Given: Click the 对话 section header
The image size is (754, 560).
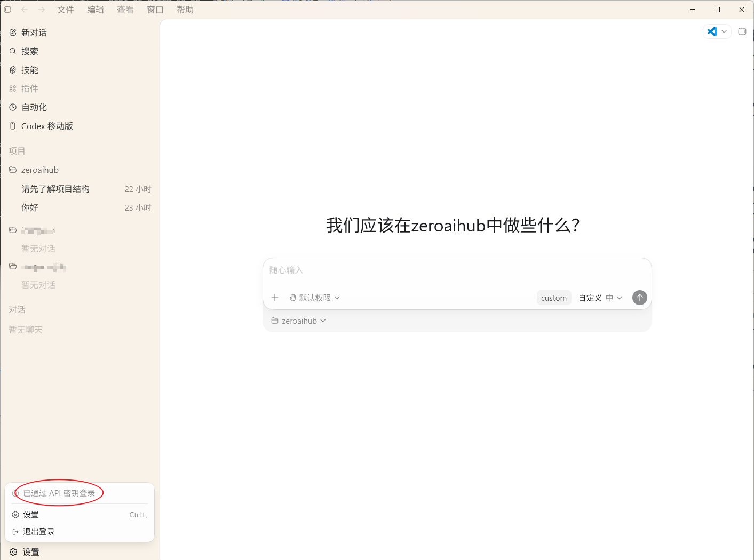Looking at the screenshot, I should click(17, 309).
